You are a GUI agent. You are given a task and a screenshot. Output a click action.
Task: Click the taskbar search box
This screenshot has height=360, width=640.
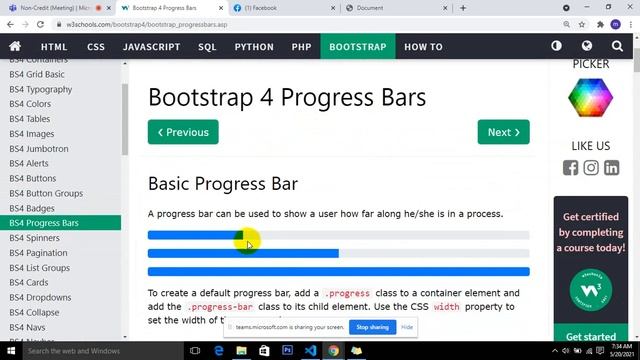pos(103,351)
